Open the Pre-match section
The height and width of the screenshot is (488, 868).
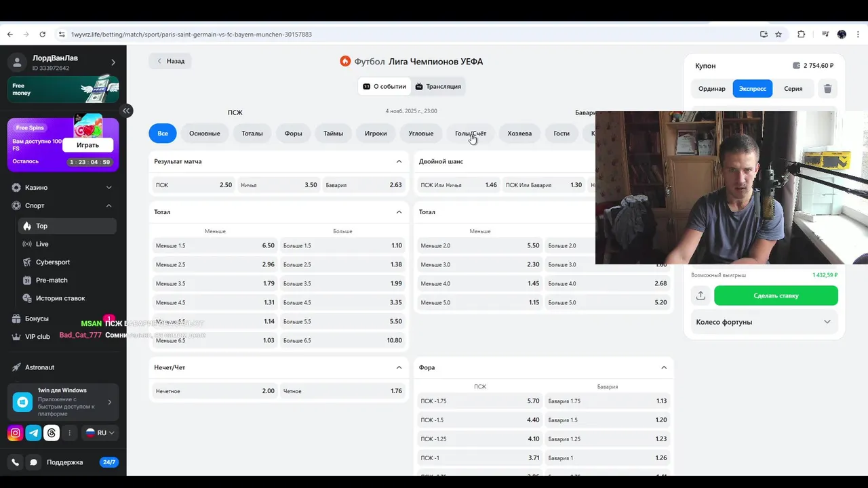(67, 280)
